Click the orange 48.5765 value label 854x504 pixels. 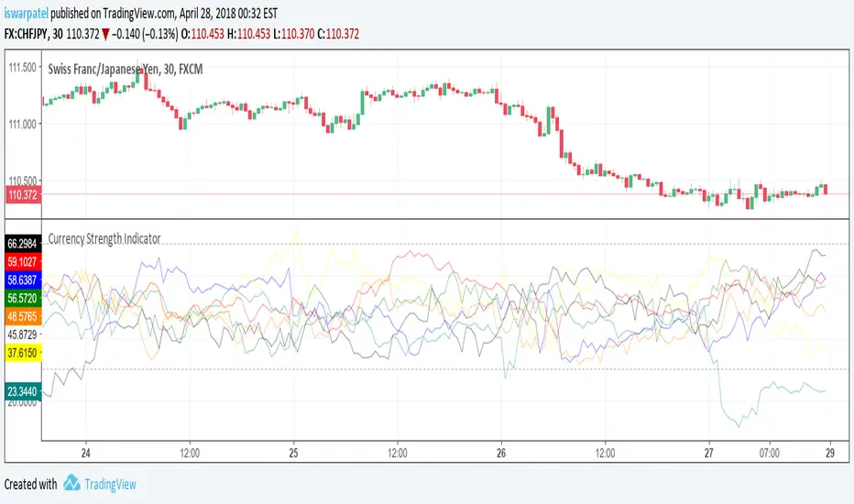click(x=21, y=315)
